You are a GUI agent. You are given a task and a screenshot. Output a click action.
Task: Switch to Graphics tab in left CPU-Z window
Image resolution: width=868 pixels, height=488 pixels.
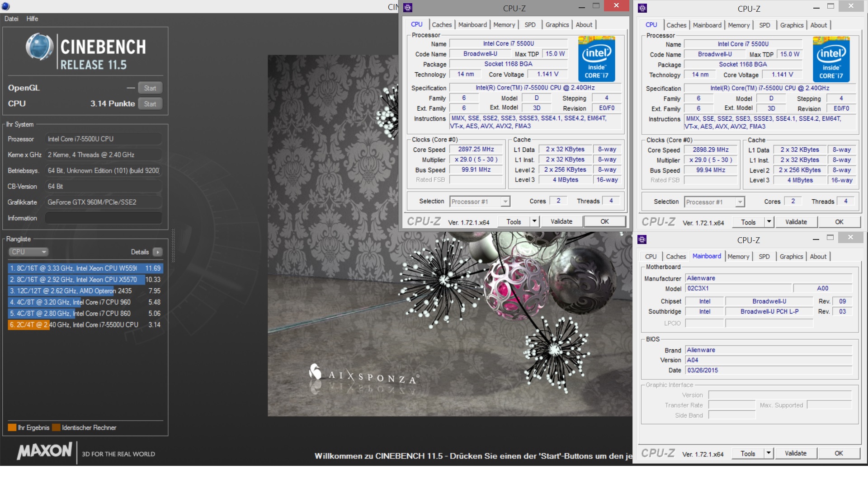point(557,25)
